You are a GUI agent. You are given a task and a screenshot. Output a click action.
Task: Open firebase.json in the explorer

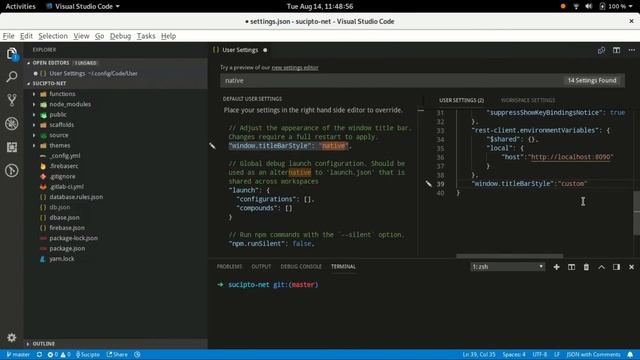click(67, 228)
